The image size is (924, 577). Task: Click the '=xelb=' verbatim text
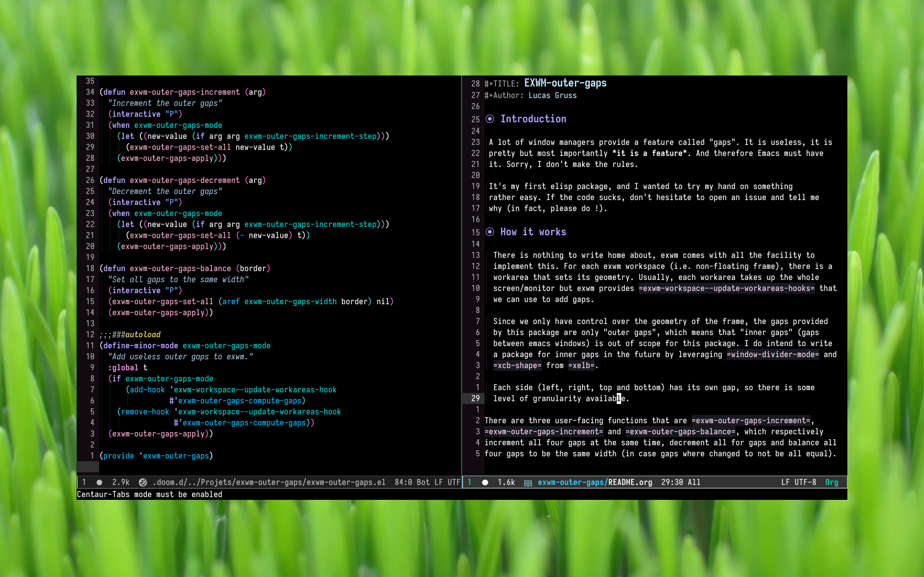tap(581, 365)
